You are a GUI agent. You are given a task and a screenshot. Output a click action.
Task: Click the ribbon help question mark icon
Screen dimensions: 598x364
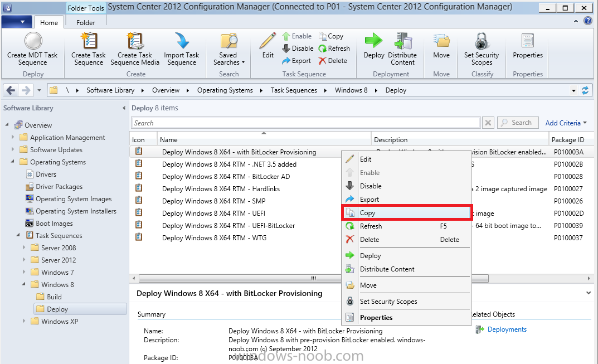point(588,21)
